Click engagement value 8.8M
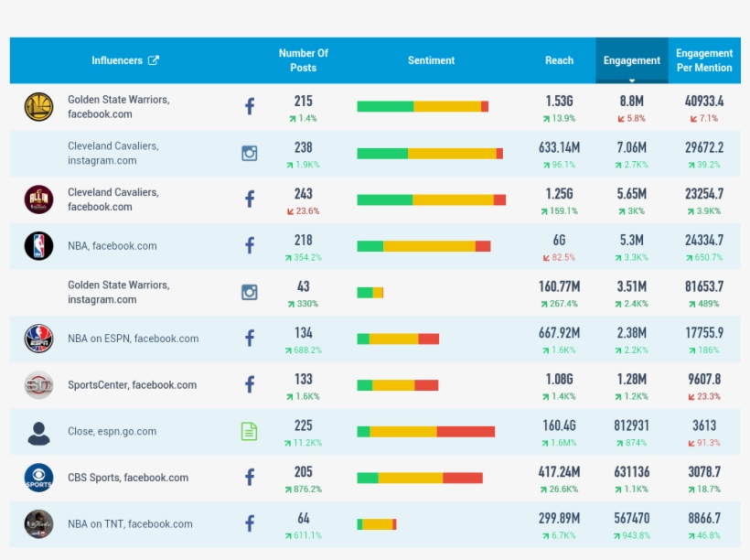This screenshot has width=750, height=560. point(632,101)
